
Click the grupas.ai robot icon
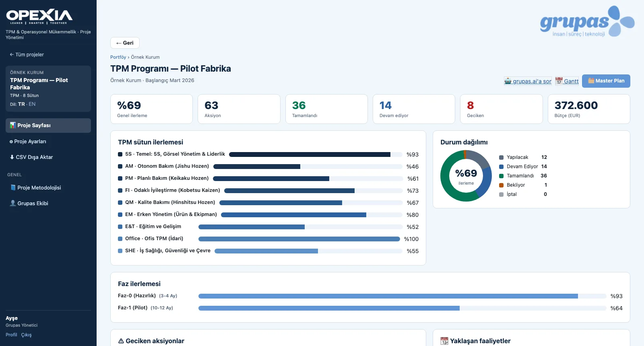click(508, 81)
